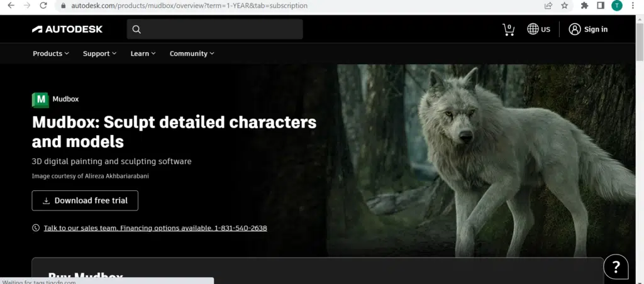This screenshot has width=644, height=284.
Task: Bookmark page with star icon
Action: [564, 5]
